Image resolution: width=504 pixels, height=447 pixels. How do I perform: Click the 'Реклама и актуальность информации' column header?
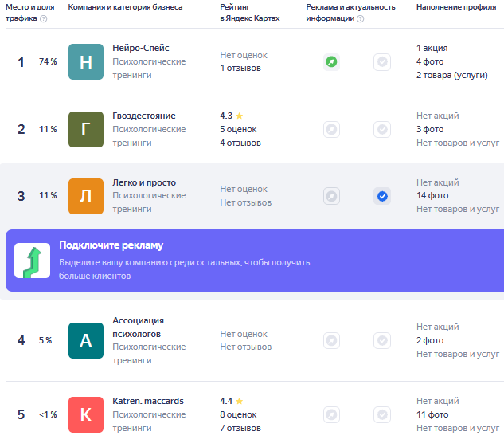pyautogui.click(x=350, y=13)
